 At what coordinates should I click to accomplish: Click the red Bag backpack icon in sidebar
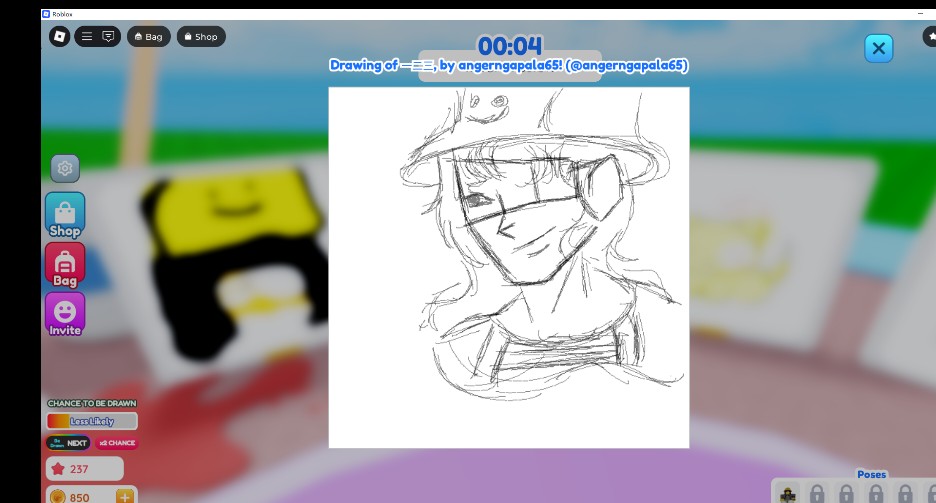(x=65, y=264)
